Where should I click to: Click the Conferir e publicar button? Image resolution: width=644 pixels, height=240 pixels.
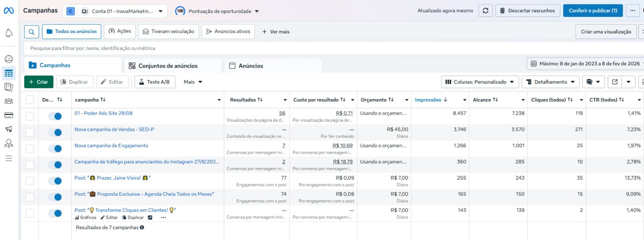pos(593,11)
